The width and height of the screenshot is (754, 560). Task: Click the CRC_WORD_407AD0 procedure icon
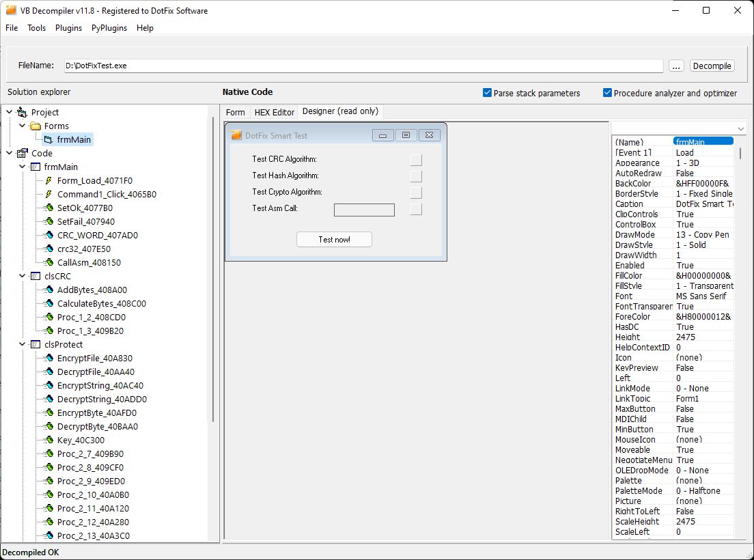pos(48,236)
